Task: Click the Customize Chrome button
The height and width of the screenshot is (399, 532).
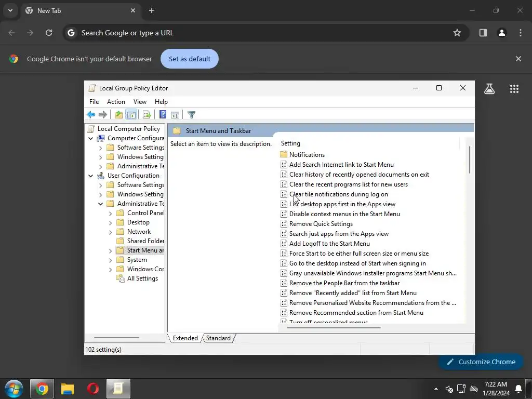Action: tap(481, 362)
